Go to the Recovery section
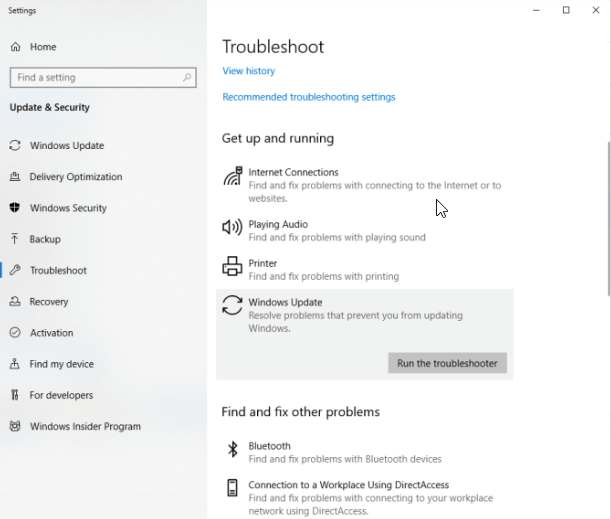This screenshot has height=519, width=611. click(48, 302)
